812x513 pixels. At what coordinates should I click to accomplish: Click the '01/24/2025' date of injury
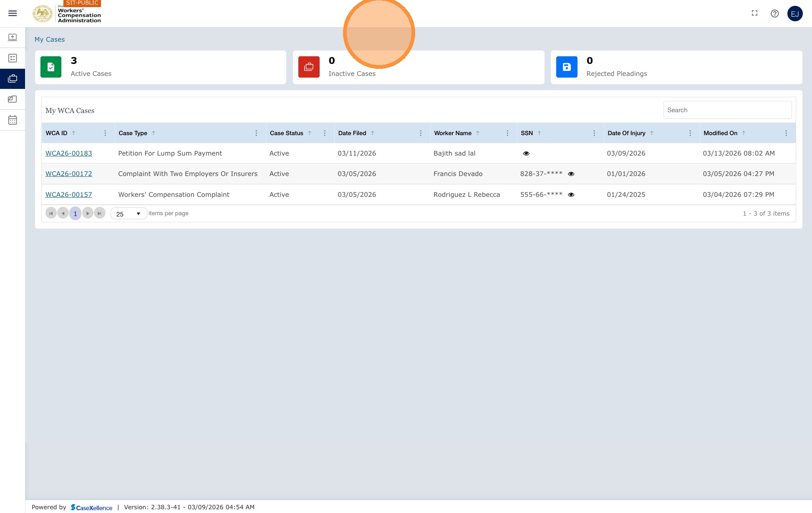tap(626, 195)
